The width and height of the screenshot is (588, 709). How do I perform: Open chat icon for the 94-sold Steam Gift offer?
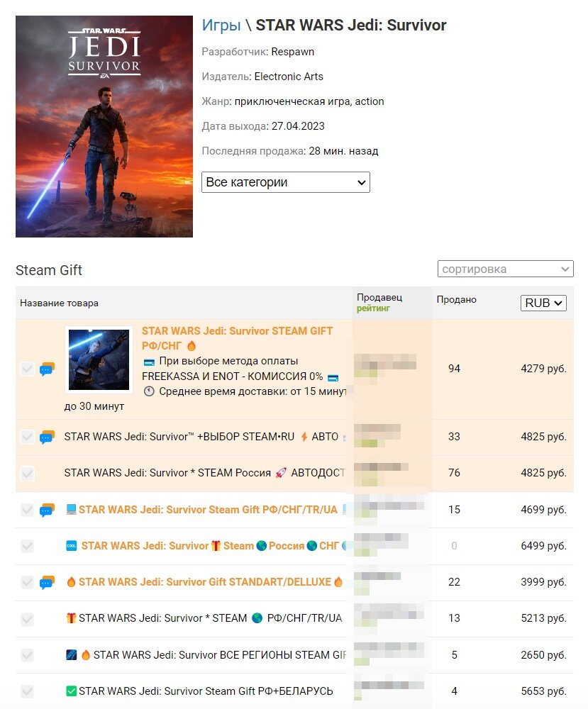tap(47, 369)
